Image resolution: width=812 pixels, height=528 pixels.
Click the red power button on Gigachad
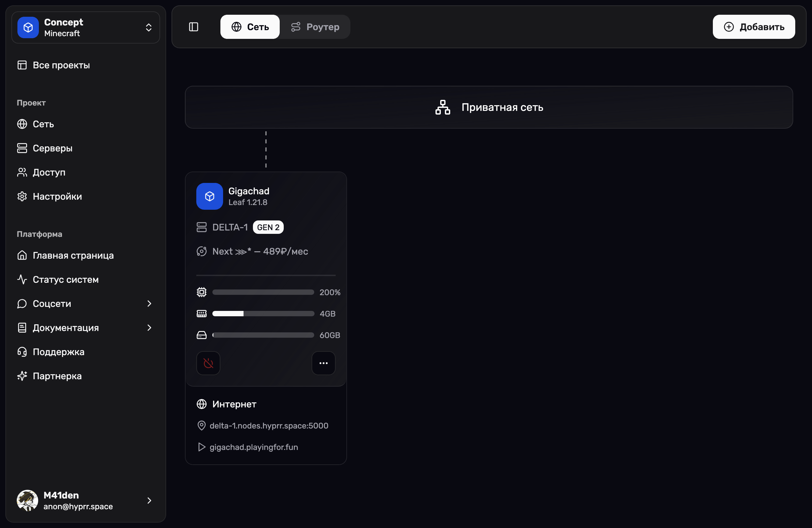pos(208,363)
